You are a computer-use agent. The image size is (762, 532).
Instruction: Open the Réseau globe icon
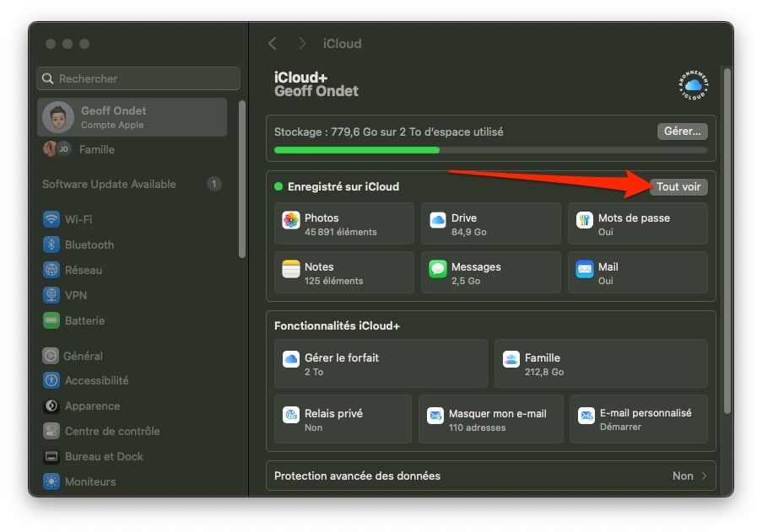[x=51, y=270]
